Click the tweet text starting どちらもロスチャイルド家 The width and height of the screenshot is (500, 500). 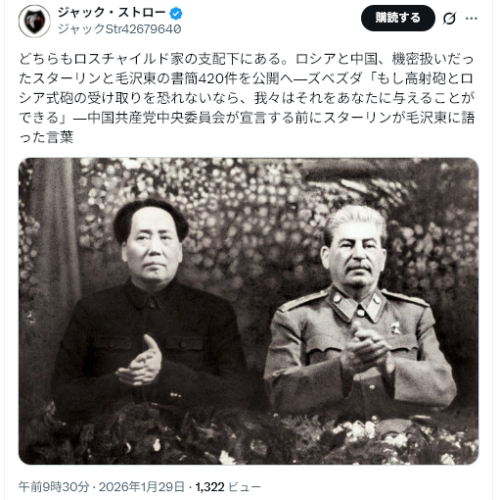click(247, 98)
